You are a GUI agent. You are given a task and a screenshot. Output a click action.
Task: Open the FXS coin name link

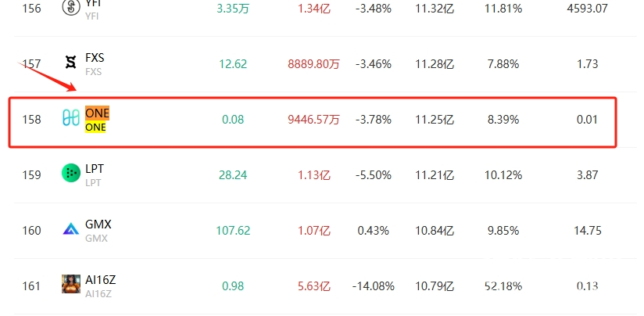point(95,58)
